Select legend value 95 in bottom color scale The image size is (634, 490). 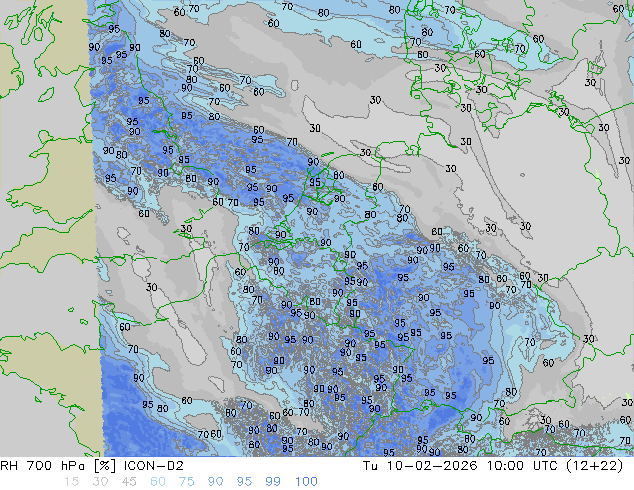[x=244, y=482]
